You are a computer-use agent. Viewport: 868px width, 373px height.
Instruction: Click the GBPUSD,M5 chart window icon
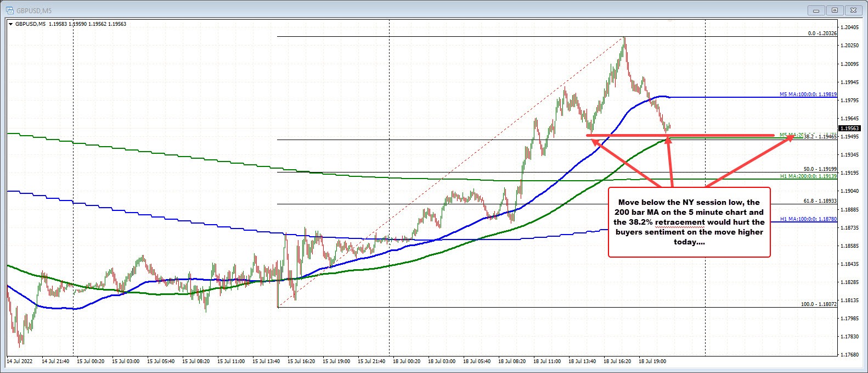point(10,10)
